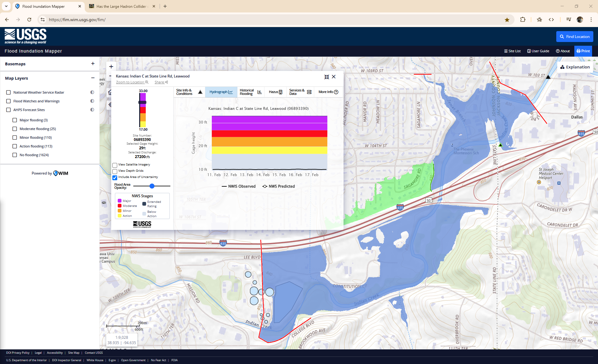Screen dimensions: 598x364
Task: Click the Print button
Action: tap(583, 51)
